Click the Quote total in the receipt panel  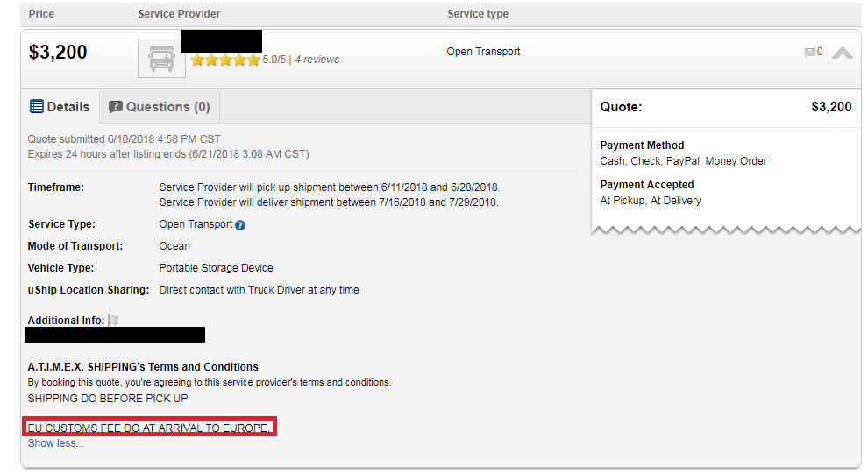click(830, 107)
